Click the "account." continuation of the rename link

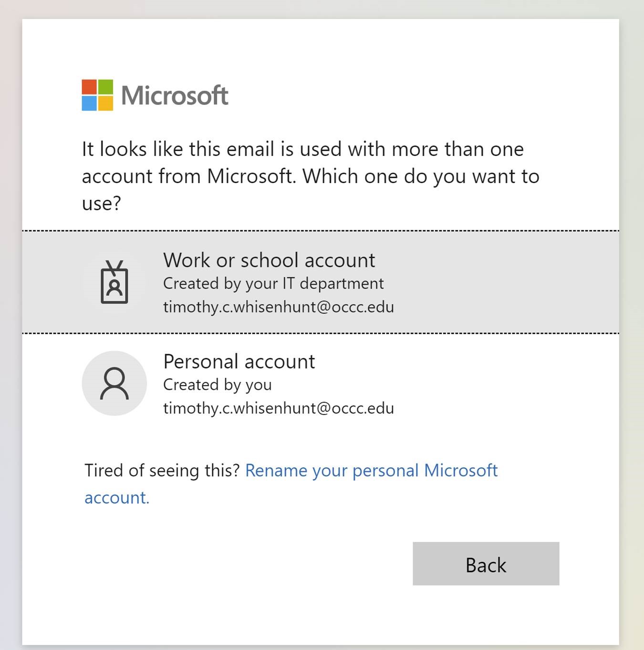(x=117, y=498)
